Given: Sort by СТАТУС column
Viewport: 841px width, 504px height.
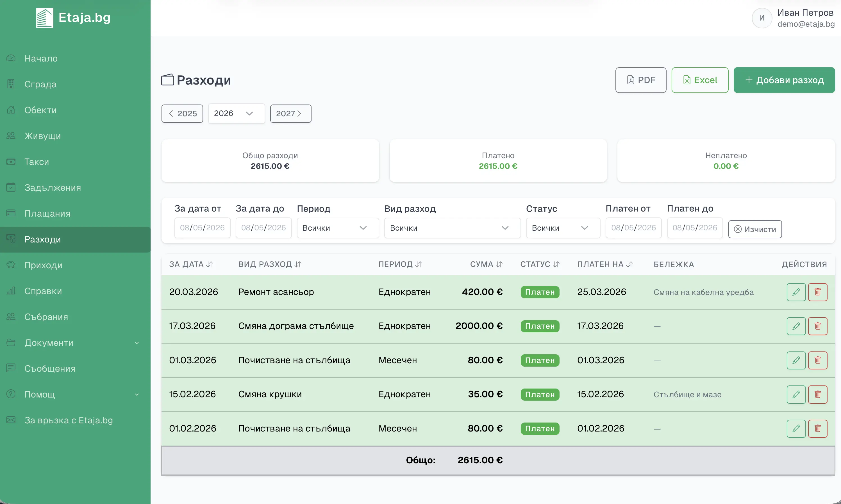Looking at the screenshot, I should point(556,264).
